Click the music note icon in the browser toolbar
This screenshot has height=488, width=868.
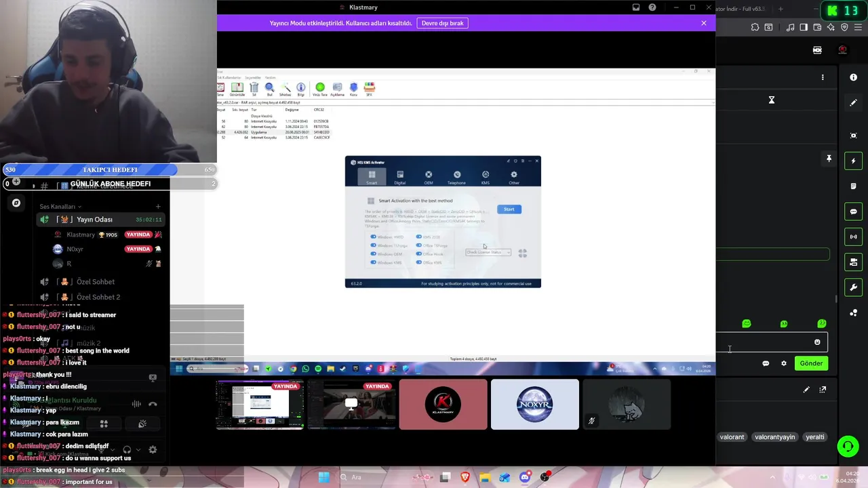[x=791, y=27]
